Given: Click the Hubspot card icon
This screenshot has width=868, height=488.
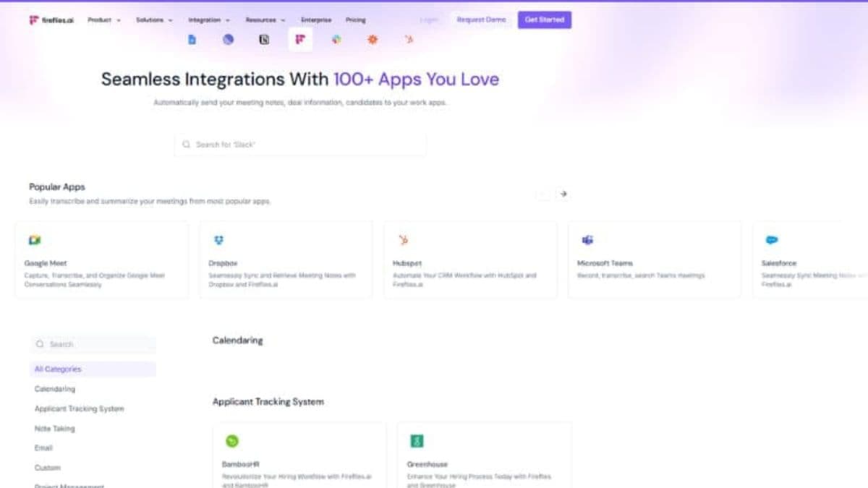Looking at the screenshot, I should click(x=404, y=240).
